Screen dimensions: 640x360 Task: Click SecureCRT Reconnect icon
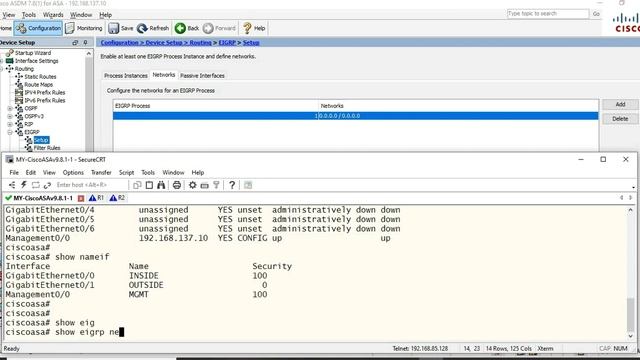(x=47, y=185)
